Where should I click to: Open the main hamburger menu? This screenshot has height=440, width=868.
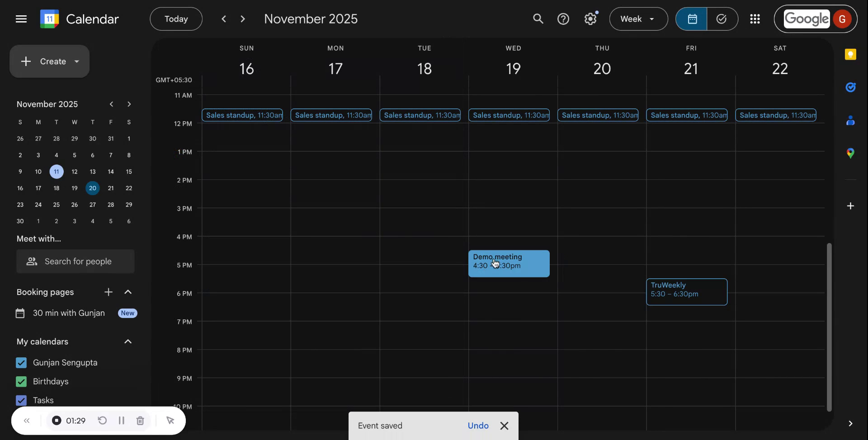[x=21, y=19]
